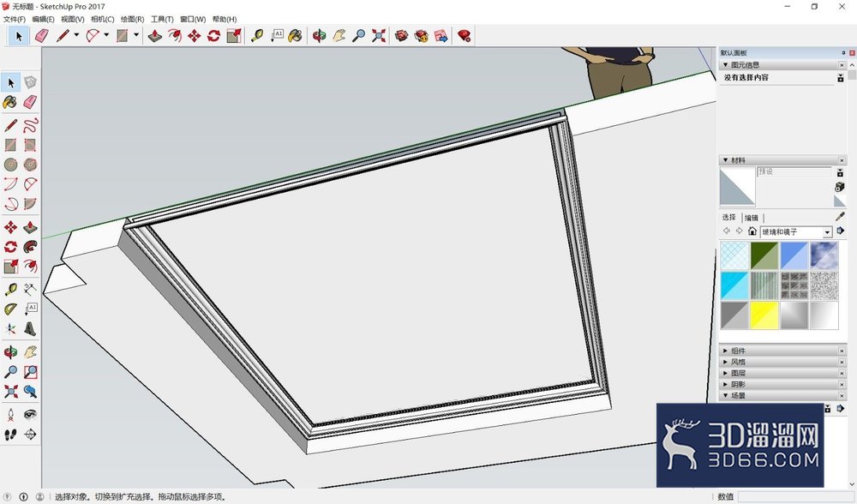Screen dimensions: 857x504
Task: Open Extension Manager ruby icon
Action: pyautogui.click(x=464, y=36)
